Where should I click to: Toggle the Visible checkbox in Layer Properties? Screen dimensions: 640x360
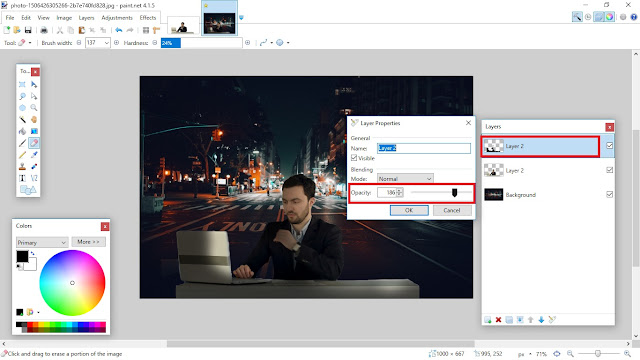[x=354, y=158]
